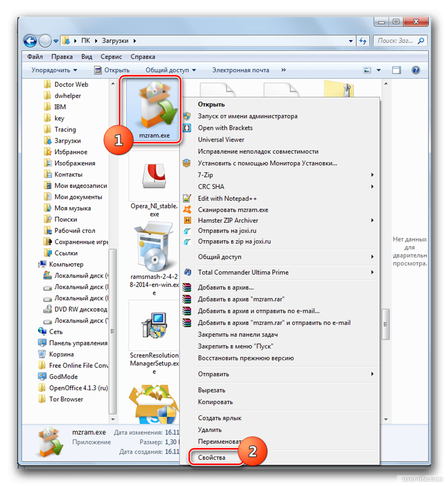Click the Открыть toolbar button
This screenshot has height=486, width=448.
pyautogui.click(x=112, y=70)
